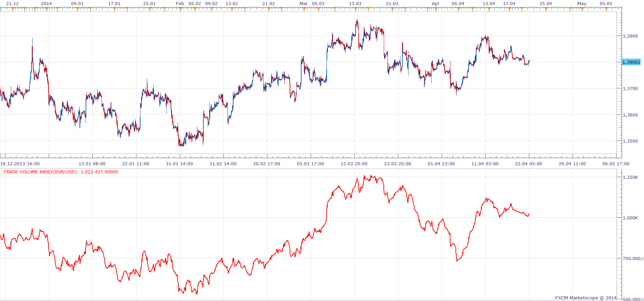Click the 12.03 20:00 time label

(x=354, y=164)
